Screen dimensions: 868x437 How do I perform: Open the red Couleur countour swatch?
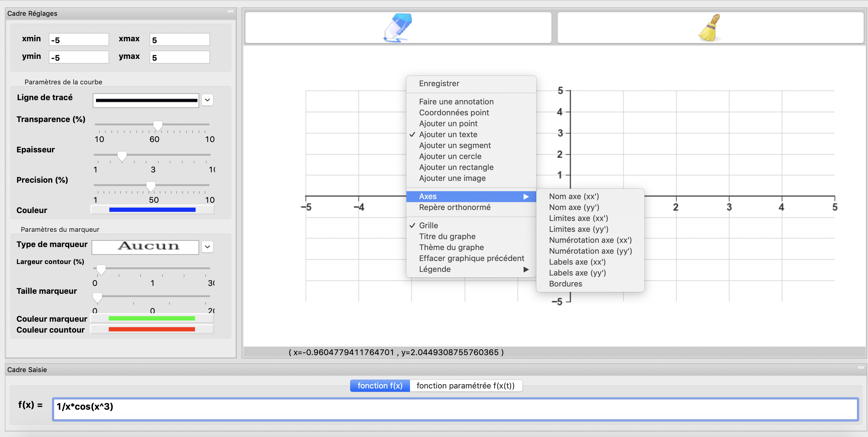(152, 329)
